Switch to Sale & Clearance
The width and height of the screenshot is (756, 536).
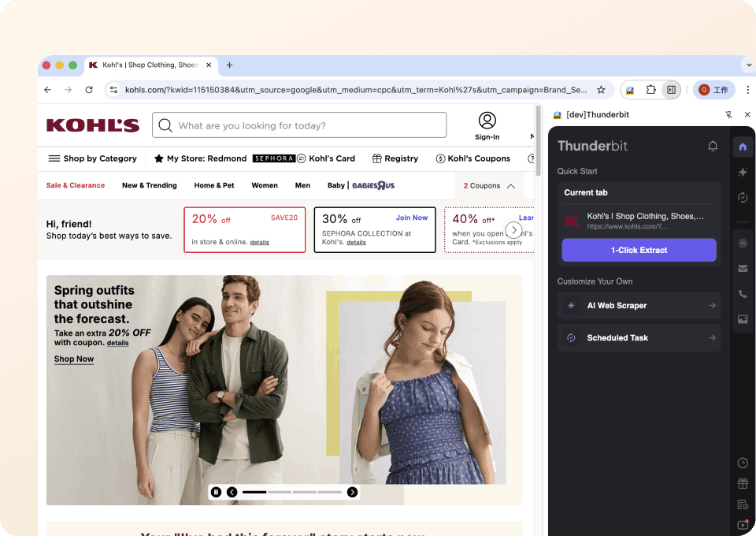coord(75,185)
